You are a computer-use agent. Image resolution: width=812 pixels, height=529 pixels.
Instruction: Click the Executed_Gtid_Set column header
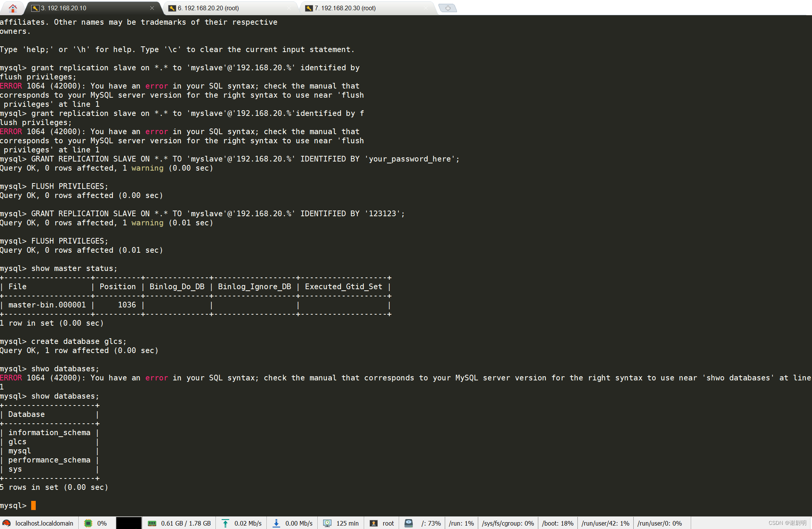click(x=344, y=287)
